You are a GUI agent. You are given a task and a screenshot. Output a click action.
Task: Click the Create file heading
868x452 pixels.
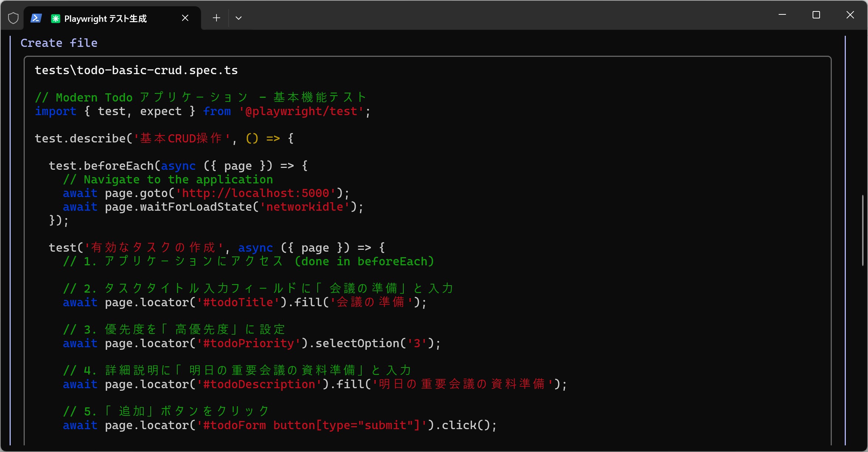click(59, 43)
